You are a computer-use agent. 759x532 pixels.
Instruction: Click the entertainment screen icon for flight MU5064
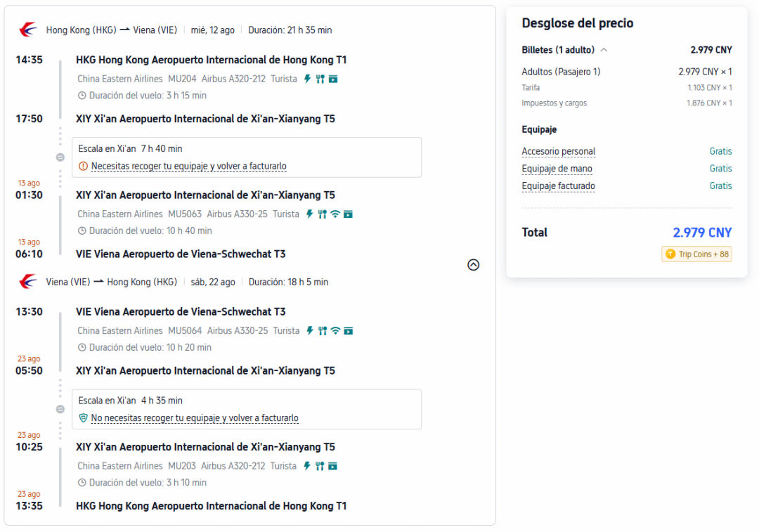[x=348, y=330]
